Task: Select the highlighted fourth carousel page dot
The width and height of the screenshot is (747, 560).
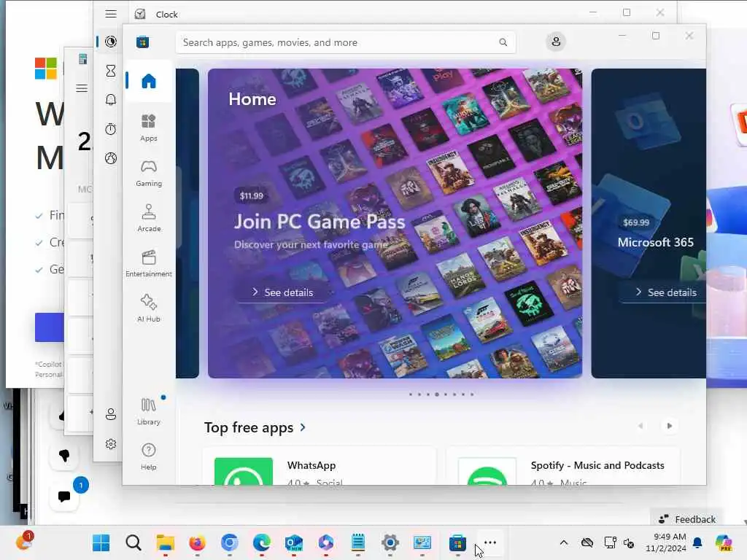Action: click(437, 394)
